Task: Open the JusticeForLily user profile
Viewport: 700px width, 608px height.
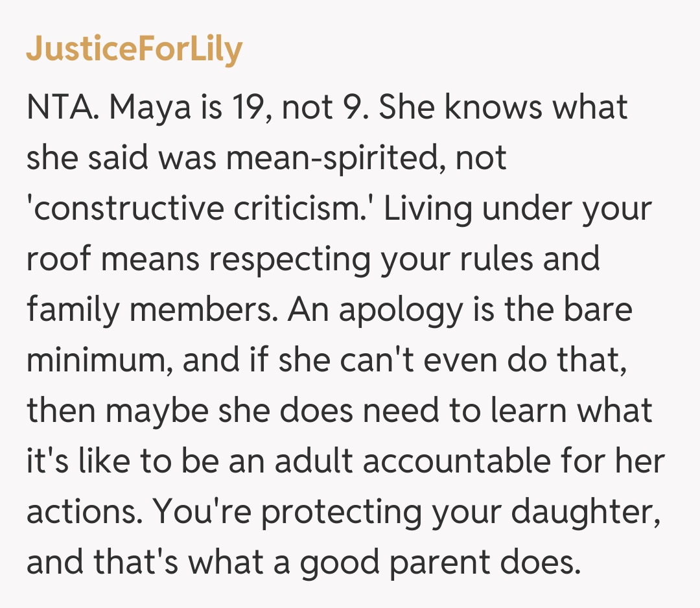Action: click(134, 50)
